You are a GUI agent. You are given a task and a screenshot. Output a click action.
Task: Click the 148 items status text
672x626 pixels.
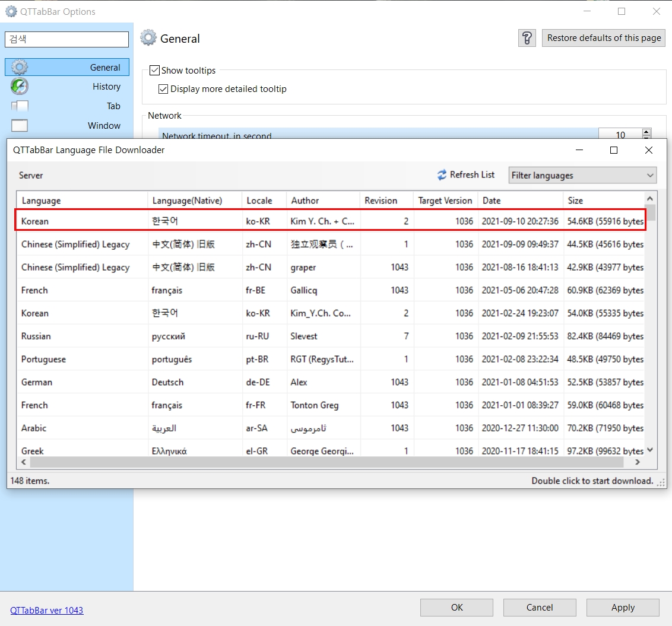tap(30, 481)
